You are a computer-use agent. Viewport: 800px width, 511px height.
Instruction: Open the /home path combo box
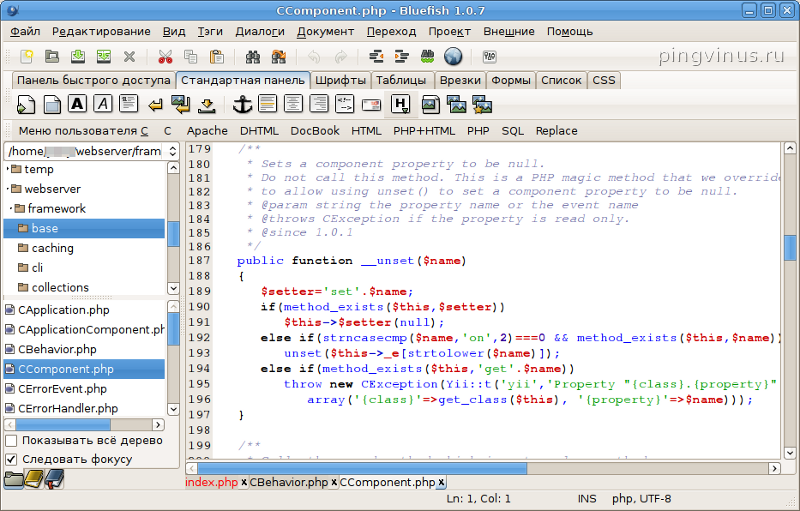point(92,151)
